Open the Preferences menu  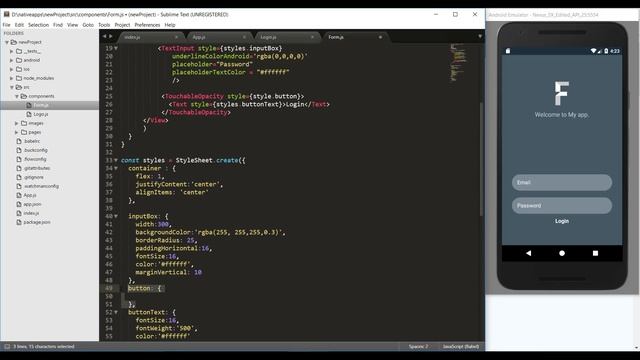[147, 25]
